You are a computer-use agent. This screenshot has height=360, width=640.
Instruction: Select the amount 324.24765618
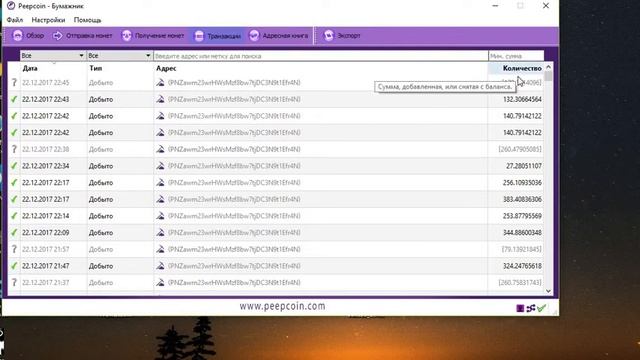[522, 266]
